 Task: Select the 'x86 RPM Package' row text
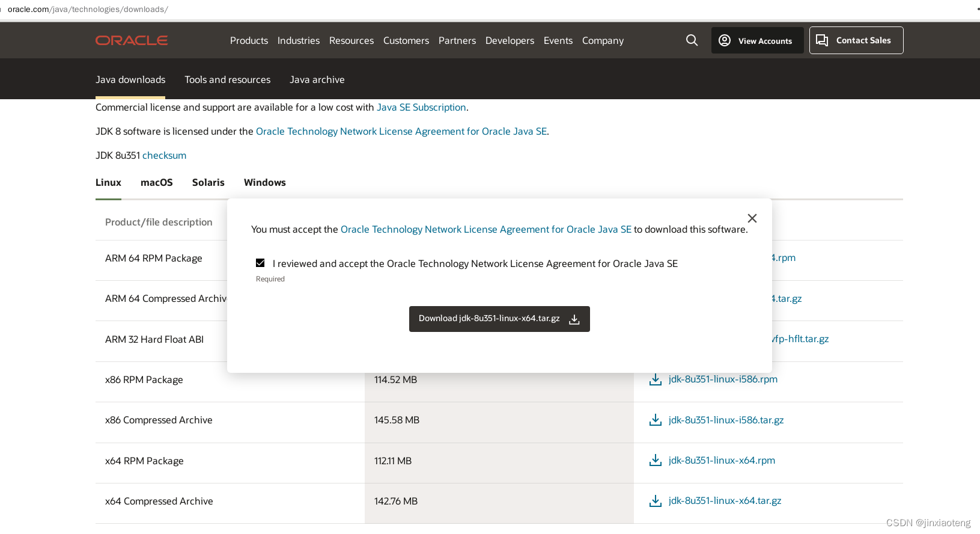[144, 379]
